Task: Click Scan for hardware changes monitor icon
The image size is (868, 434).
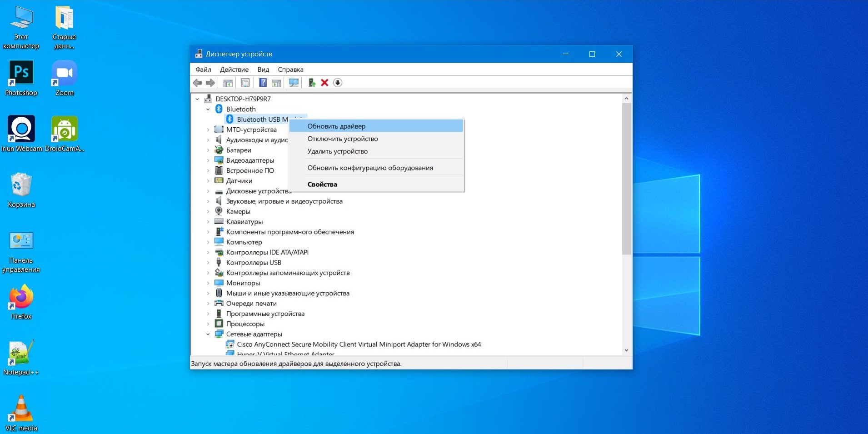Action: (294, 83)
